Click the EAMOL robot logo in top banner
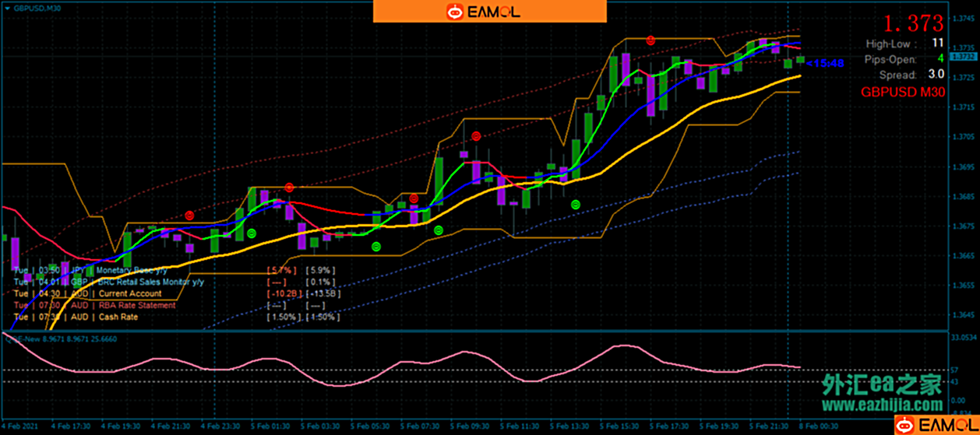This screenshot has width=980, height=435. [454, 12]
